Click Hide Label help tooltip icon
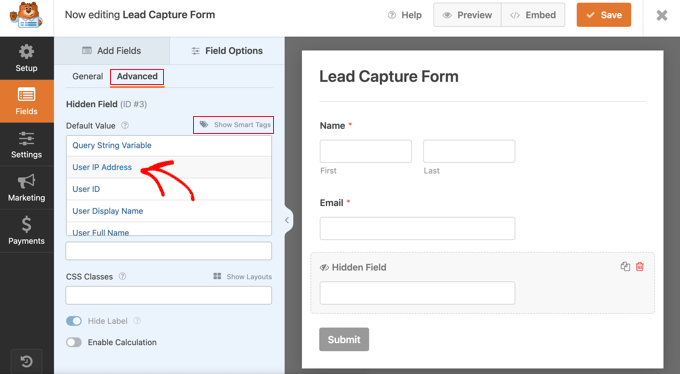The width and height of the screenshot is (680, 374). [137, 321]
